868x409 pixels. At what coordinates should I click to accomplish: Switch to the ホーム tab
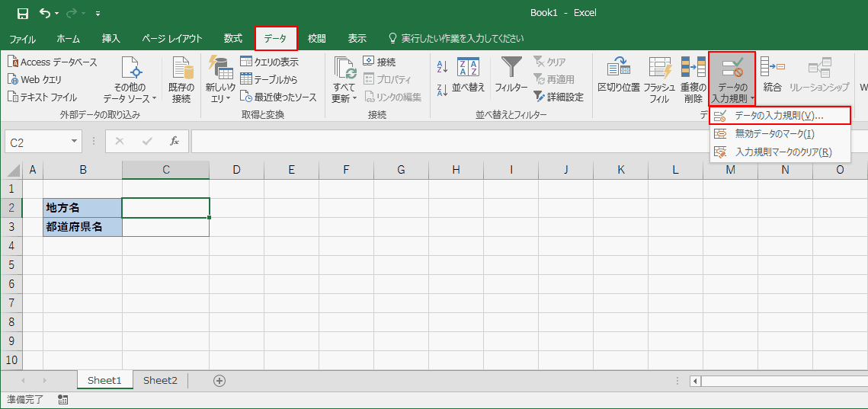coord(68,39)
